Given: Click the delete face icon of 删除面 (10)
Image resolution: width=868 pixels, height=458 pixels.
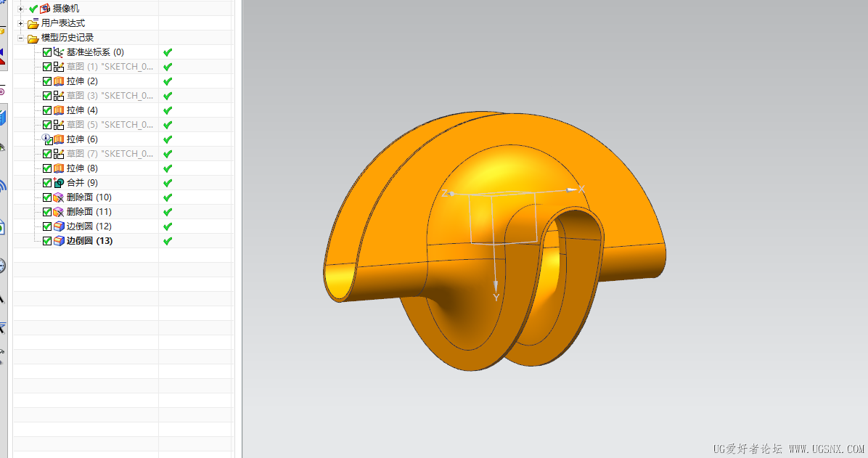Looking at the screenshot, I should point(59,197).
